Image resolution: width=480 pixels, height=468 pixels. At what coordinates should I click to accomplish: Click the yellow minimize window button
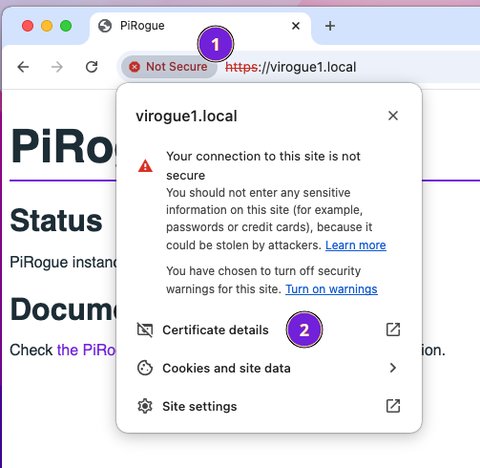pyautogui.click(x=47, y=26)
